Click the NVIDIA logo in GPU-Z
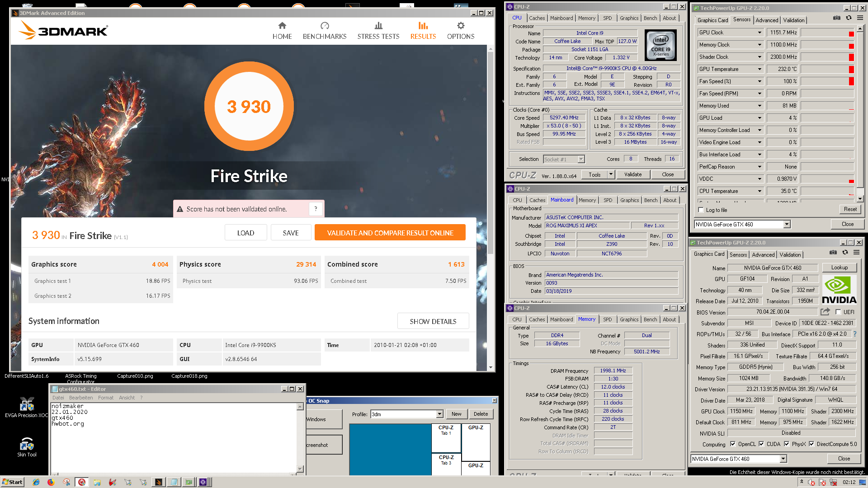This screenshot has height=488, width=868. [839, 290]
